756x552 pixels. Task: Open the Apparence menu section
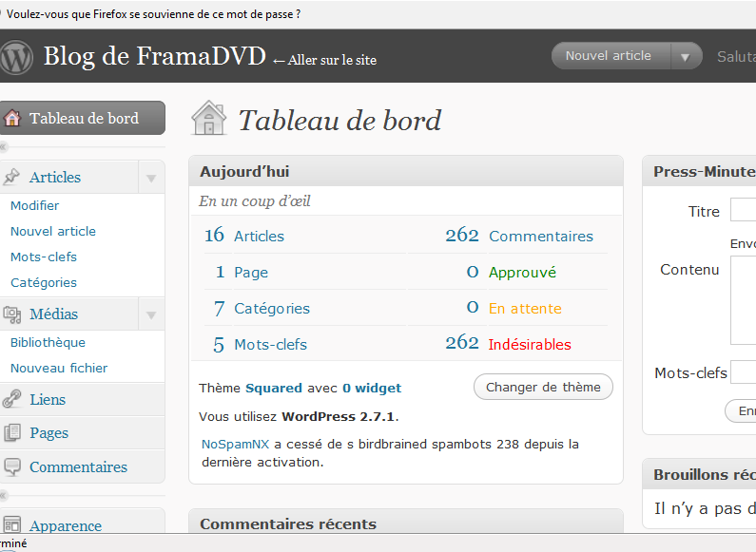coord(66,525)
